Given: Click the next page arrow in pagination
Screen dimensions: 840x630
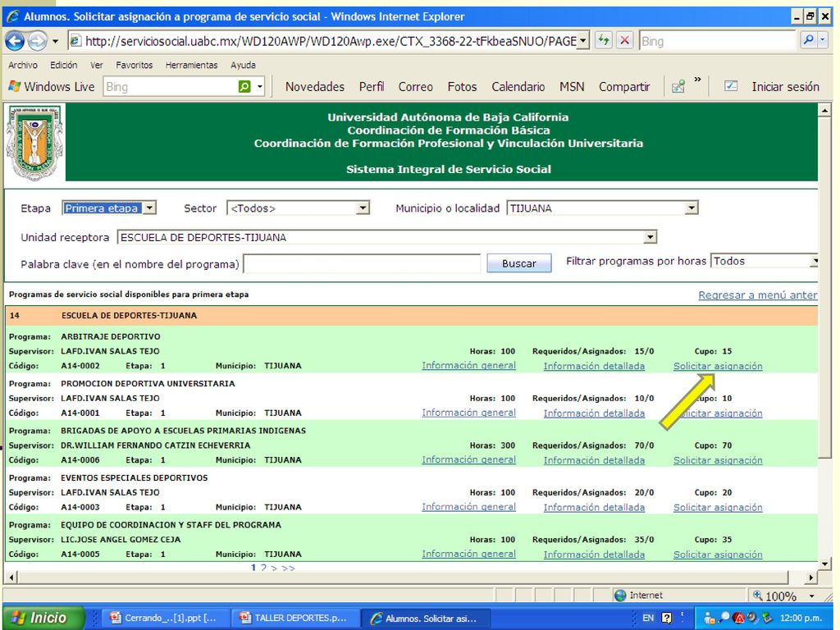Looking at the screenshot, I should (274, 568).
